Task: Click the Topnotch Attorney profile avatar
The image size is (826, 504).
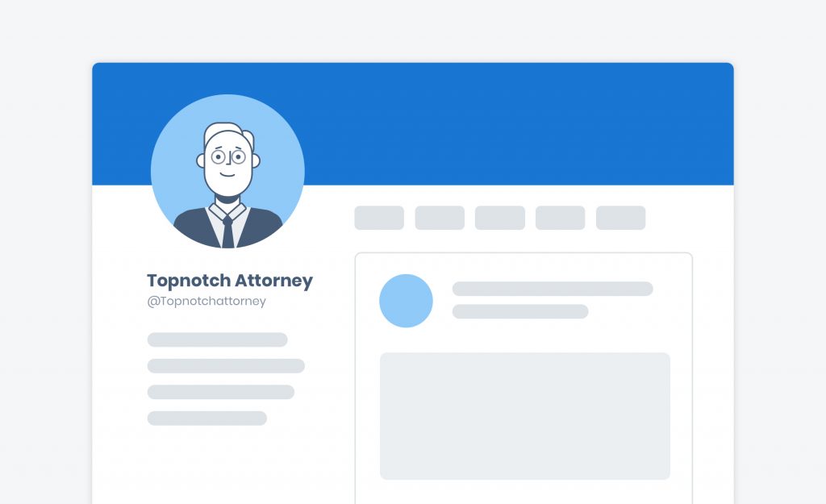Action: (227, 171)
